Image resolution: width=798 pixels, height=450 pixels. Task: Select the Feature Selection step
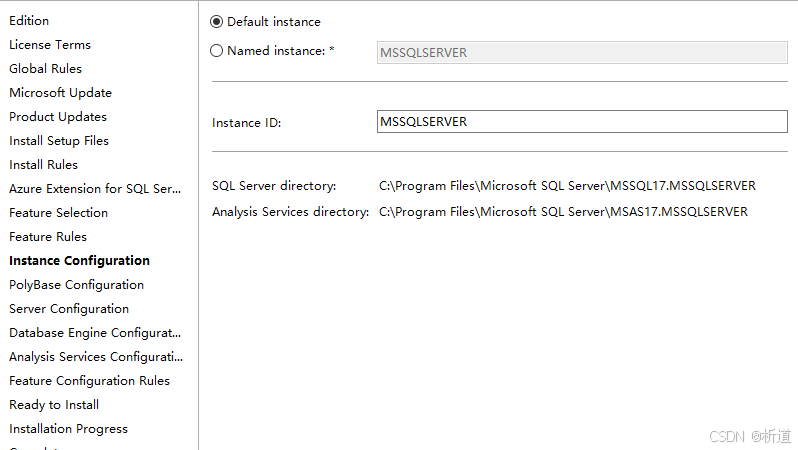(x=59, y=213)
